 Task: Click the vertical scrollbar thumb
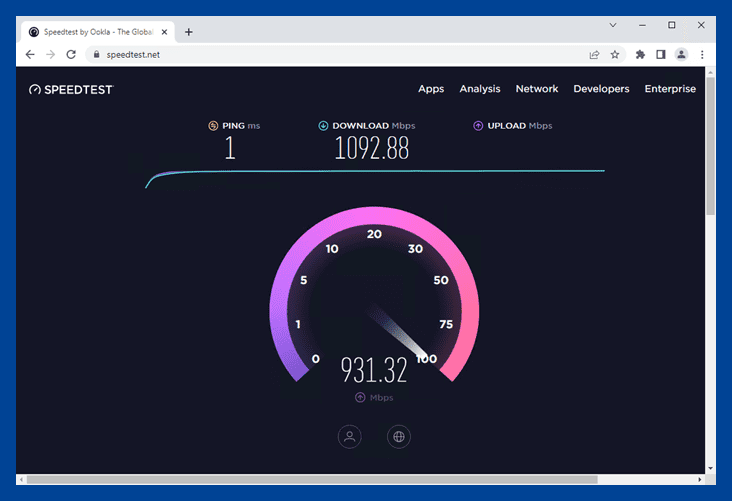pyautogui.click(x=710, y=146)
